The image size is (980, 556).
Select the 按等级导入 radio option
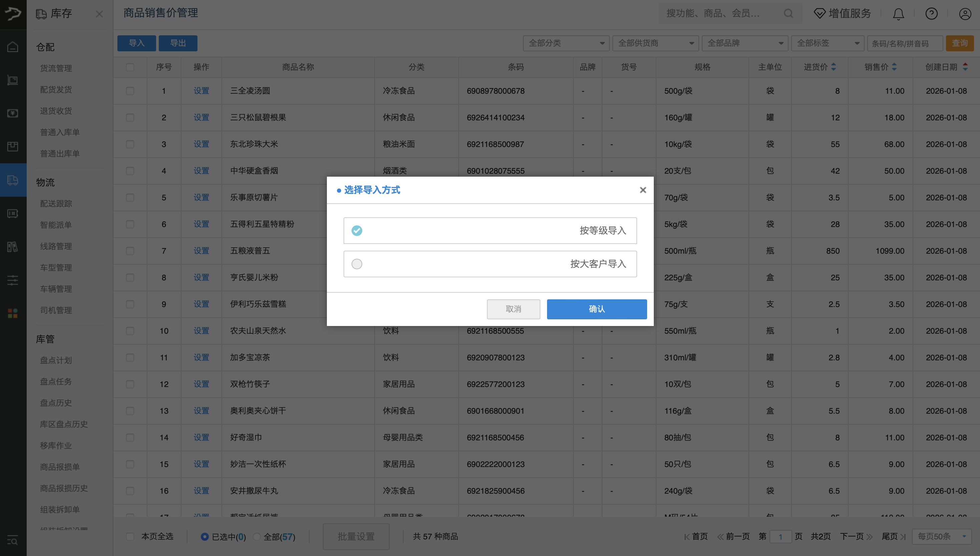357,231
